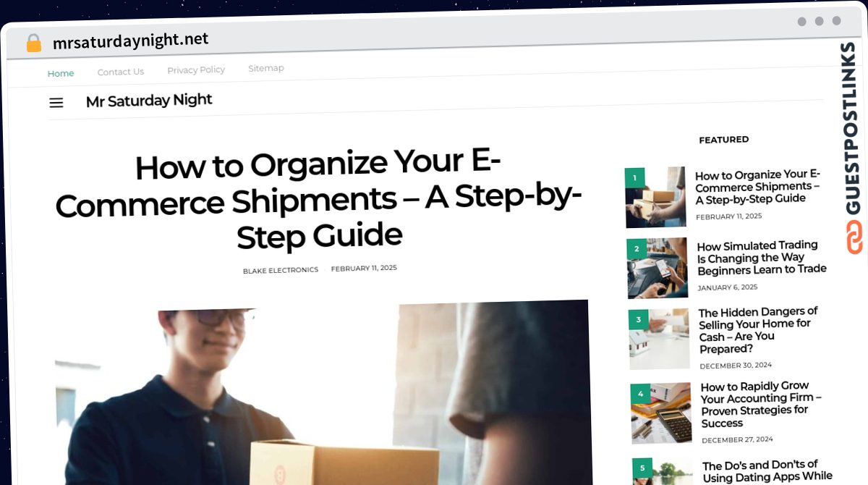Click the padlock icon beside the URL
The width and height of the screenshot is (868, 485).
(34, 43)
